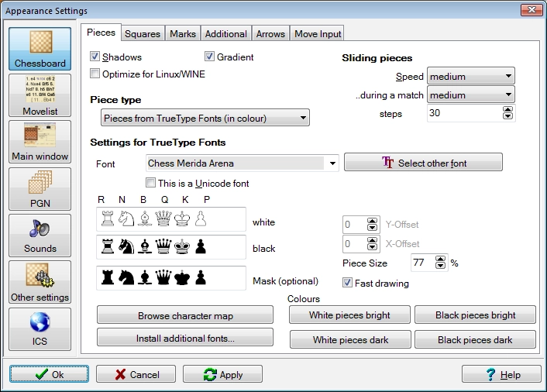Expand the Font dropdown list
The height and width of the screenshot is (392, 547).
[332, 163]
